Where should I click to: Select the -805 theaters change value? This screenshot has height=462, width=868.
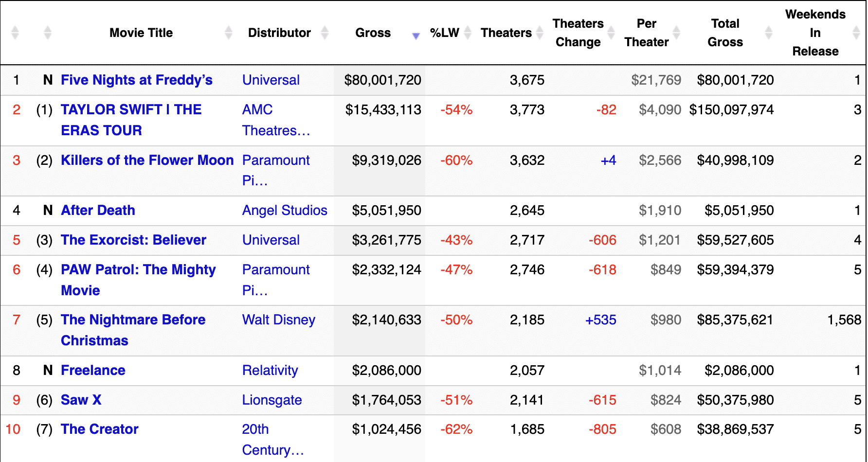click(x=602, y=429)
